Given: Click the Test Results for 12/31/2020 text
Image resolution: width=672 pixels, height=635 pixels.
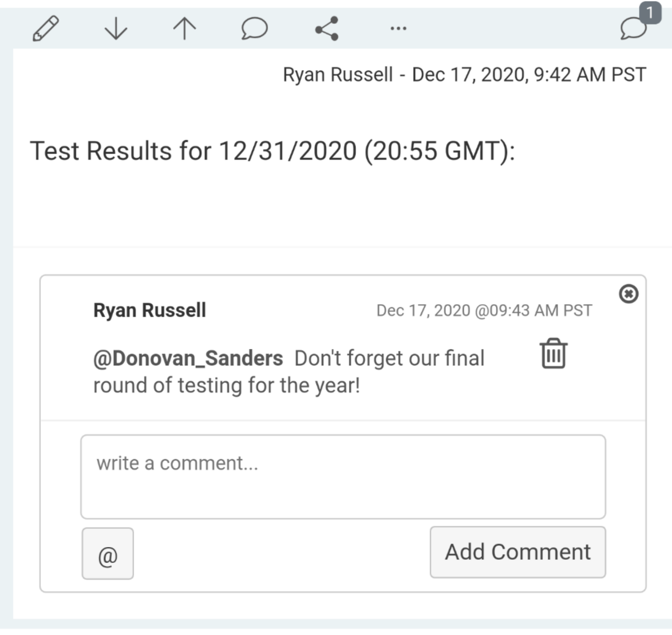Looking at the screenshot, I should click(272, 151).
